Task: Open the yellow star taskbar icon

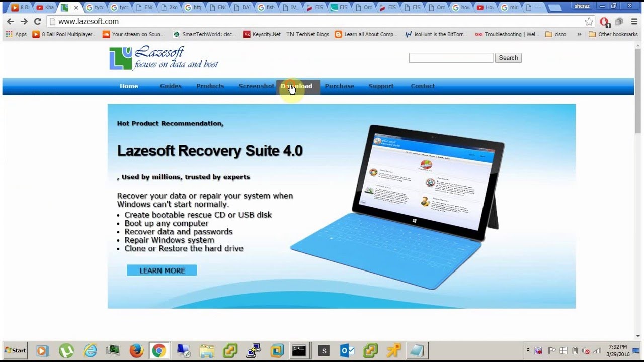Action: (393, 350)
